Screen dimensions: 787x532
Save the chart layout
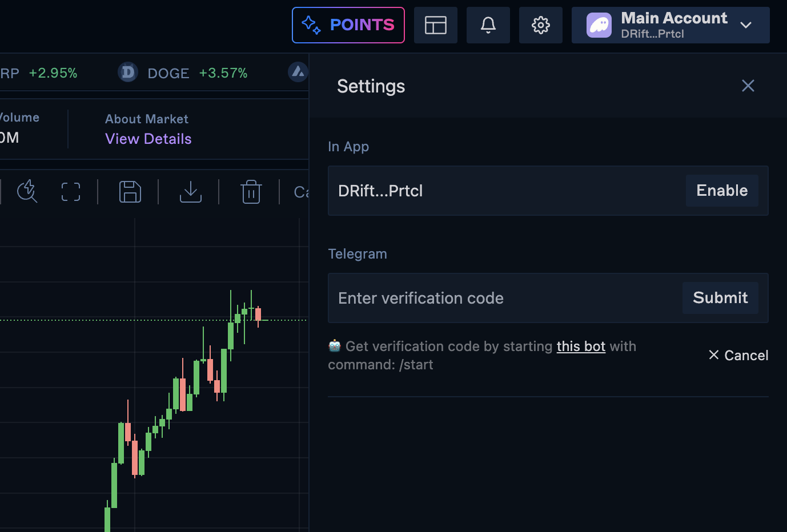pos(130,192)
